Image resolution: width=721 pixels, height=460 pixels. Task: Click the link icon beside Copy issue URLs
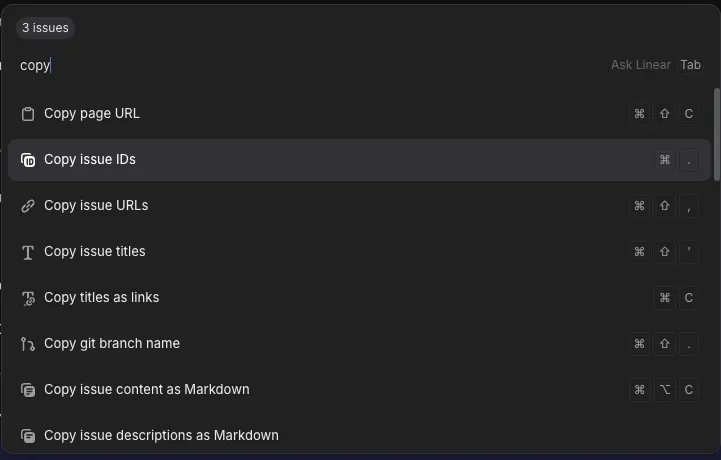(28, 206)
